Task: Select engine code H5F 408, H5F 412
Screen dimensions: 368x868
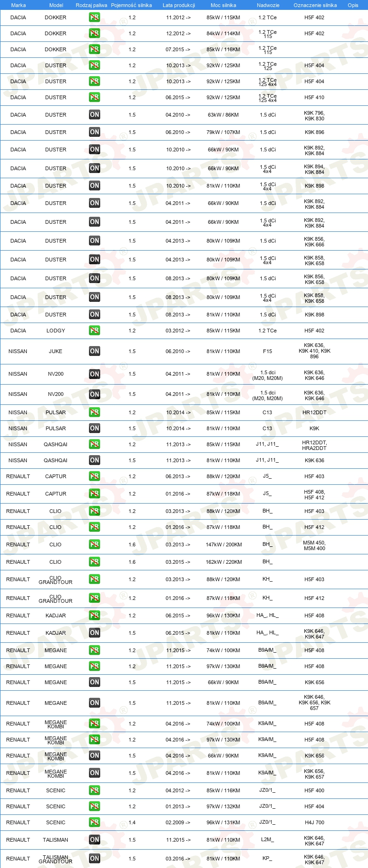Action: 314,495
